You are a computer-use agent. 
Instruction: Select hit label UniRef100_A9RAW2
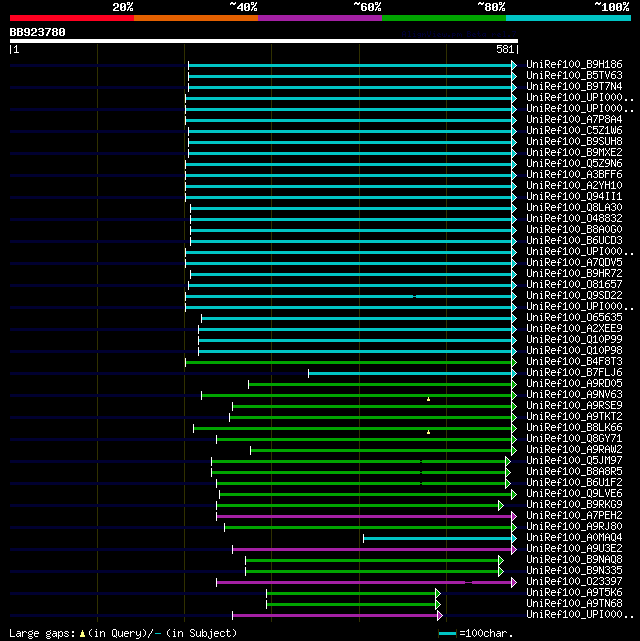(x=574, y=450)
